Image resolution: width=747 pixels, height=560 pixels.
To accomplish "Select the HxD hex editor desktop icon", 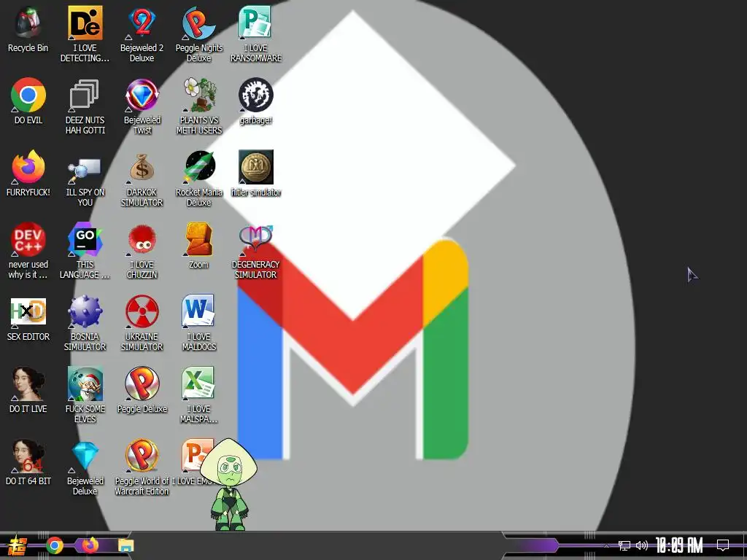I will coord(28,312).
